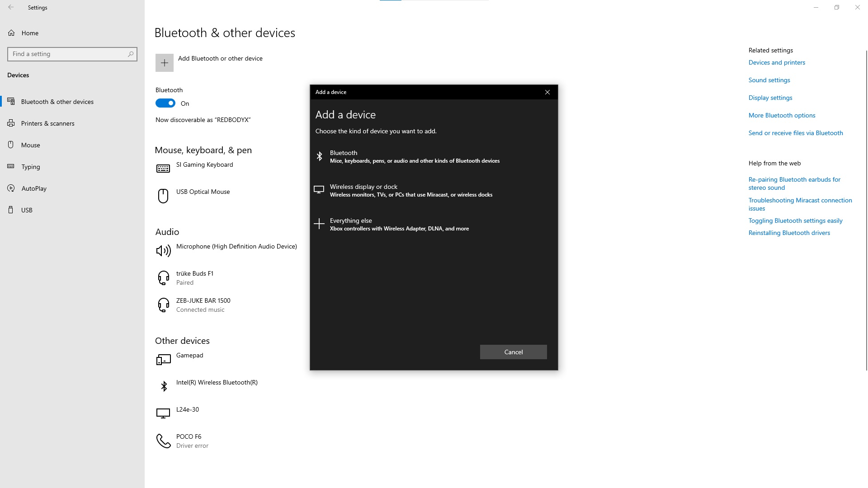
Task: Turn off the Bluetooth toggle switch
Action: (165, 103)
